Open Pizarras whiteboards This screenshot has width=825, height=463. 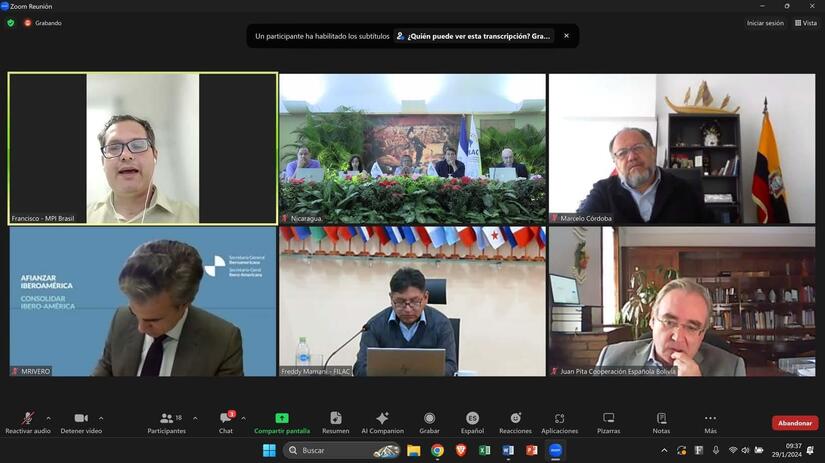click(x=608, y=419)
